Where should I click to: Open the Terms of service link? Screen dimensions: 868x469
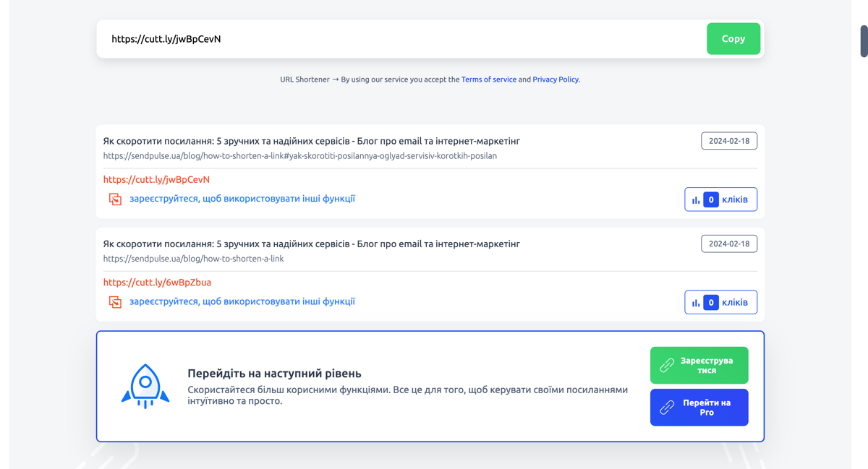(489, 79)
